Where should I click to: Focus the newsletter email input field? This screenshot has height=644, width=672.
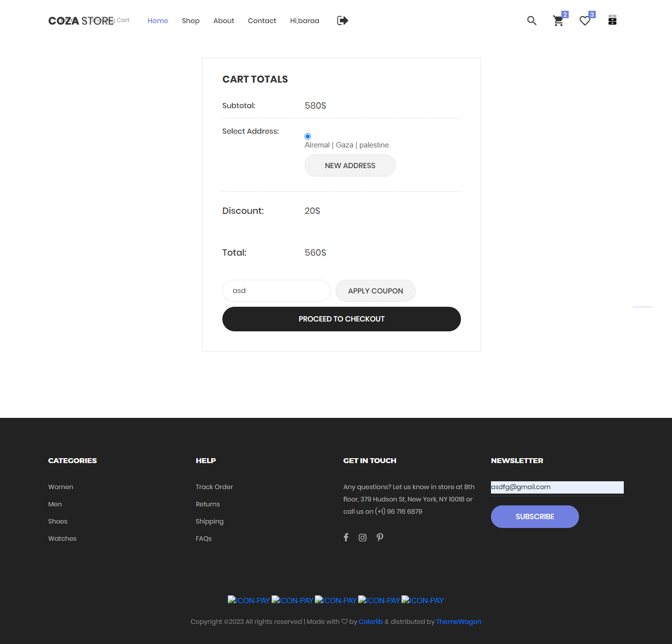(557, 487)
